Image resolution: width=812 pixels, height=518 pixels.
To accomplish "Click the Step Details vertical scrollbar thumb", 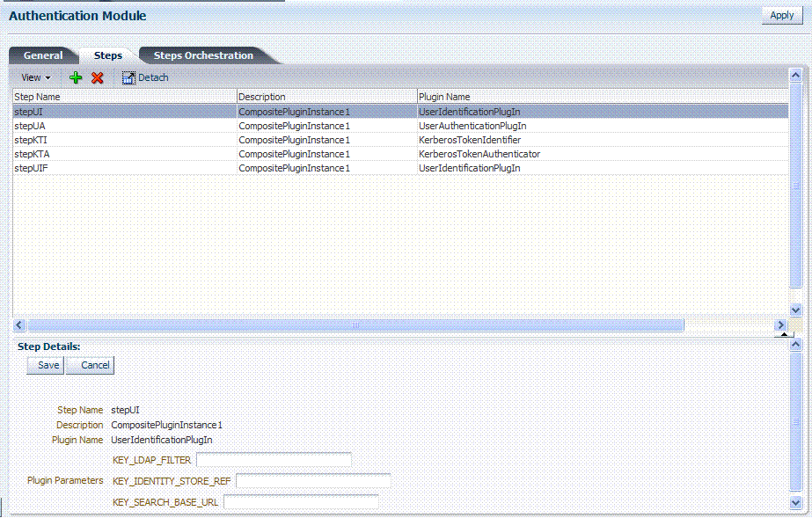I will (x=796, y=421).
